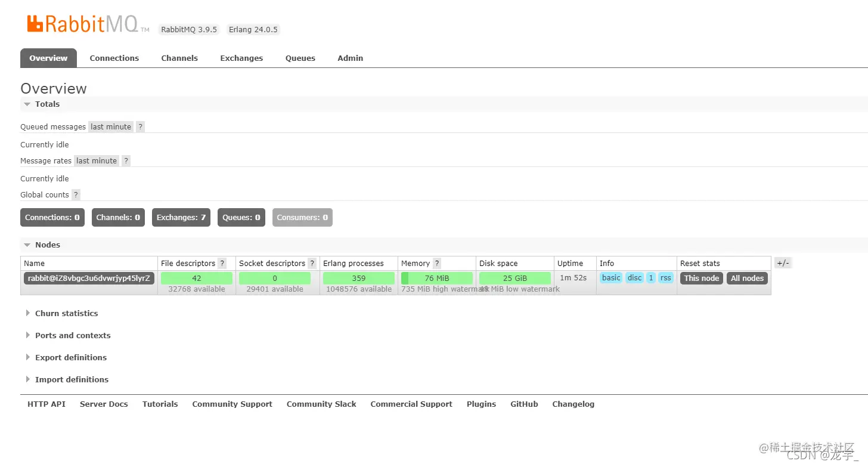The width and height of the screenshot is (868, 467).
Task: Click the 1048576 available text
Action: 359,289
